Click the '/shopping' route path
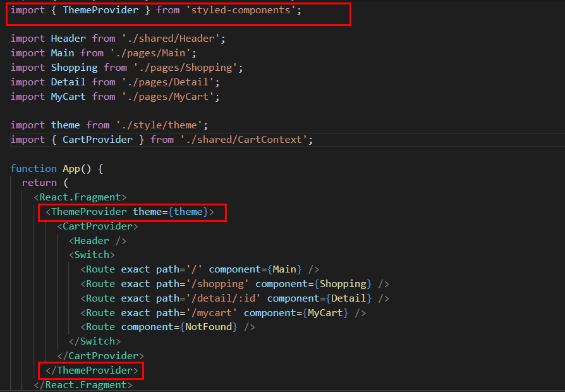Image resolution: width=565 pixels, height=392 pixels. tap(217, 284)
